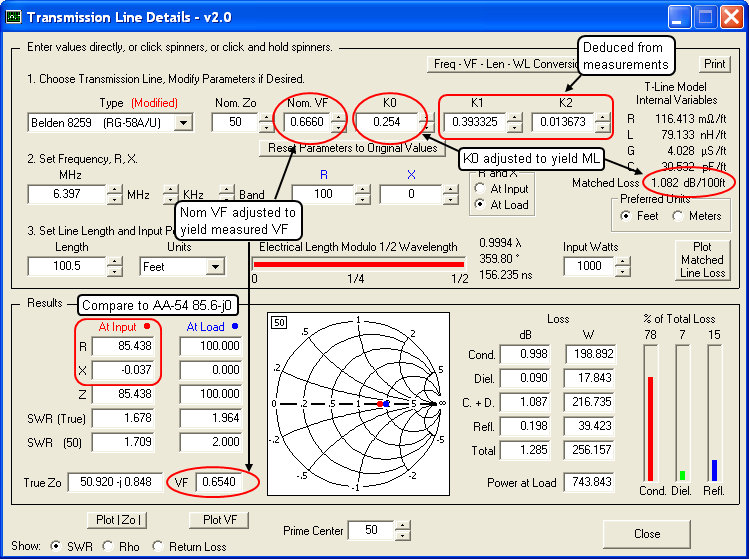Click the Prime Center spinner
The image size is (749, 559).
(x=405, y=530)
